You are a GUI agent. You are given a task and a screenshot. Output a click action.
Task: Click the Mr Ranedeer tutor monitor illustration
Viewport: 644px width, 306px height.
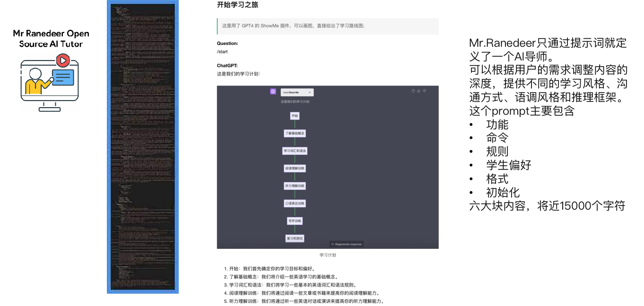(49, 84)
